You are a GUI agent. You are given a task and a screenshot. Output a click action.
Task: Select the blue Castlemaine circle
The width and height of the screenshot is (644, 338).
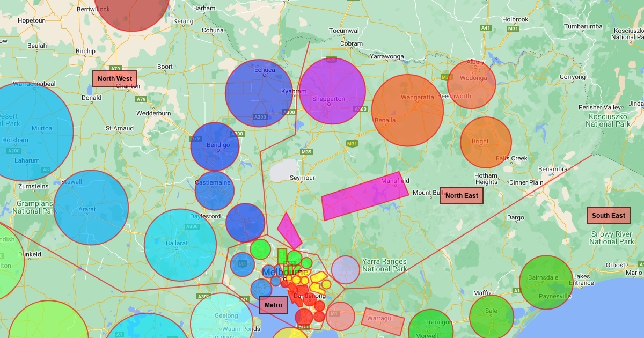[x=215, y=190]
